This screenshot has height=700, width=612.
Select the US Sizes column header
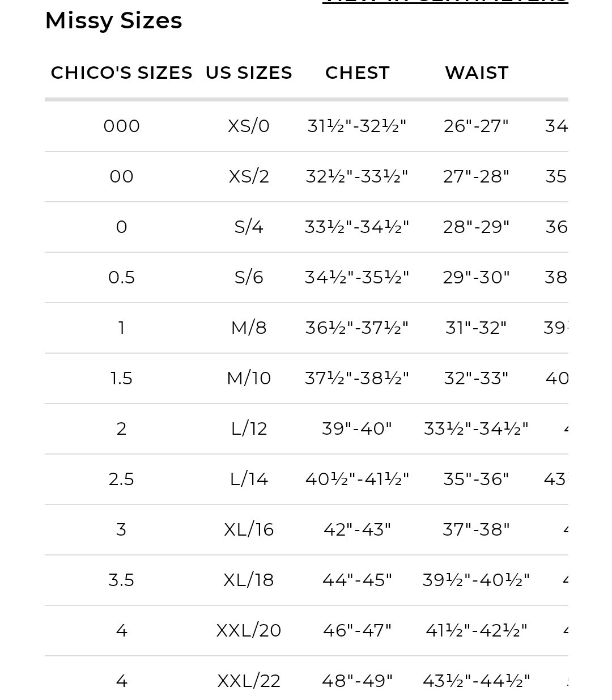[x=249, y=73]
